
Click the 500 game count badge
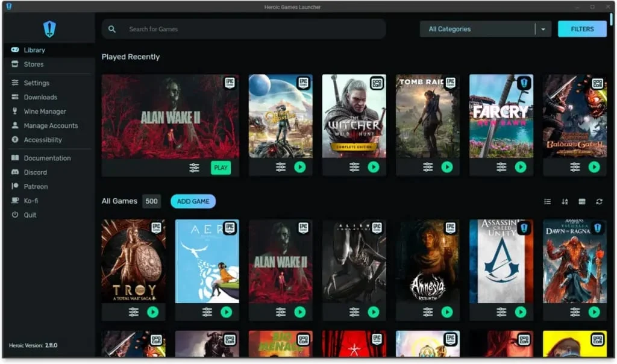[151, 201]
